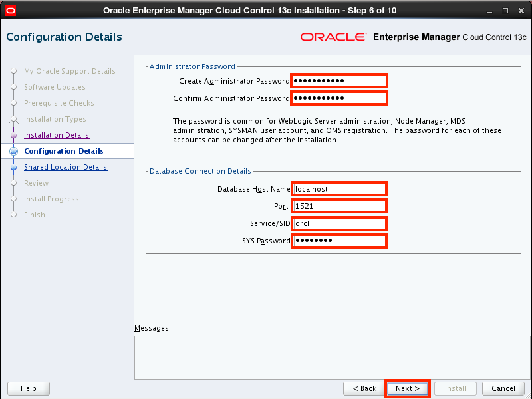The width and height of the screenshot is (532, 399).
Task: Click the password is common explanation text
Action: click(337, 130)
